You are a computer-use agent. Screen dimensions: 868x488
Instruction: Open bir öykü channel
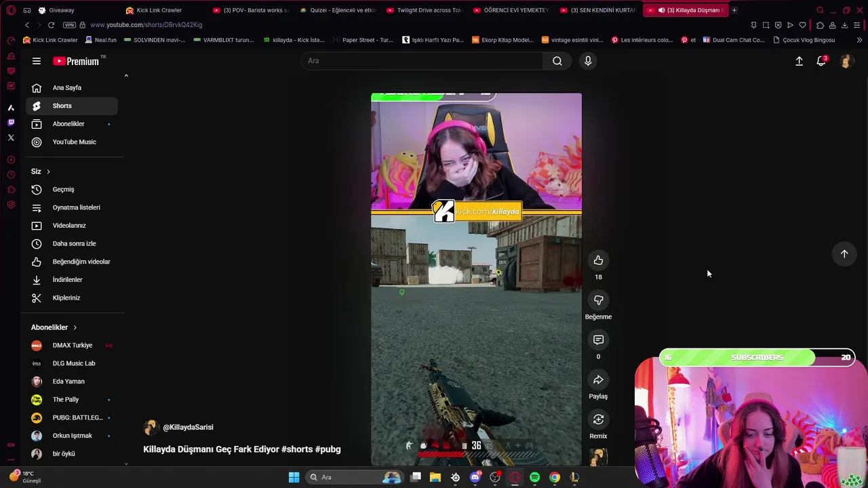72,453
